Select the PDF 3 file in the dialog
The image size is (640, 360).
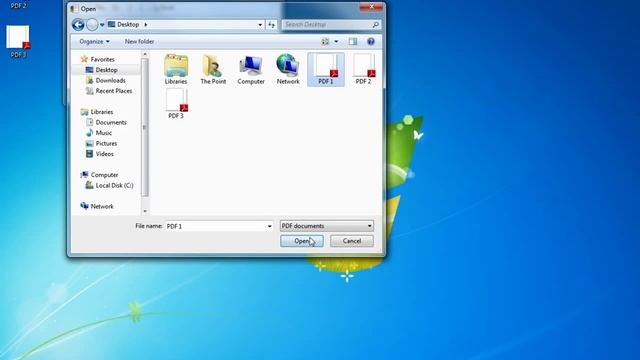(x=176, y=104)
